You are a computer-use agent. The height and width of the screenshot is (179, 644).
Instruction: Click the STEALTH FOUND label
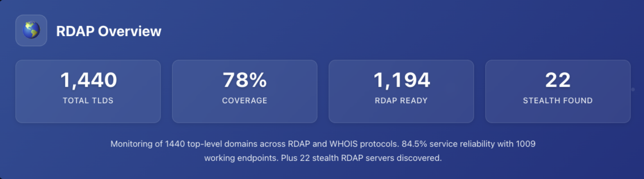point(557,101)
